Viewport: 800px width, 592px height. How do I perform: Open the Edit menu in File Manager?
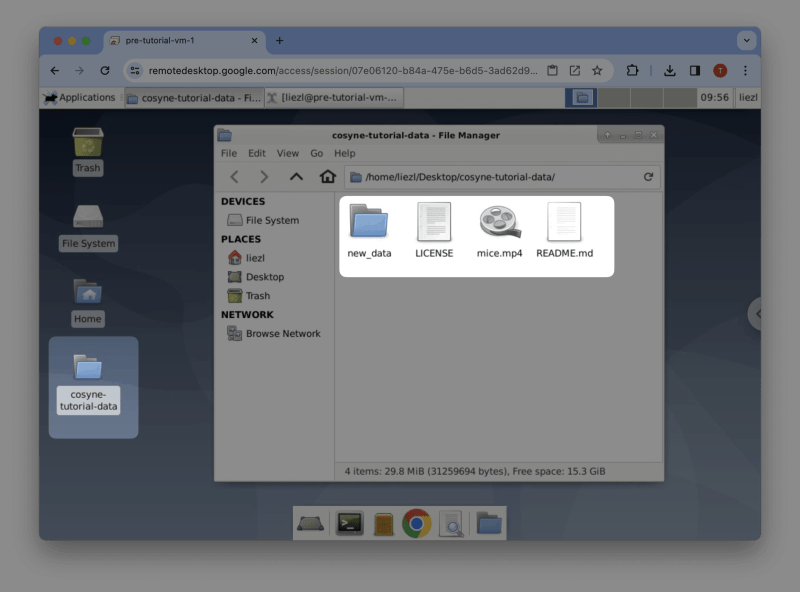click(257, 153)
